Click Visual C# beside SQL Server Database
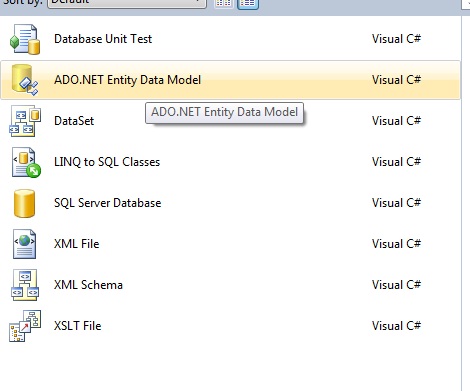470x391 pixels. click(x=396, y=203)
